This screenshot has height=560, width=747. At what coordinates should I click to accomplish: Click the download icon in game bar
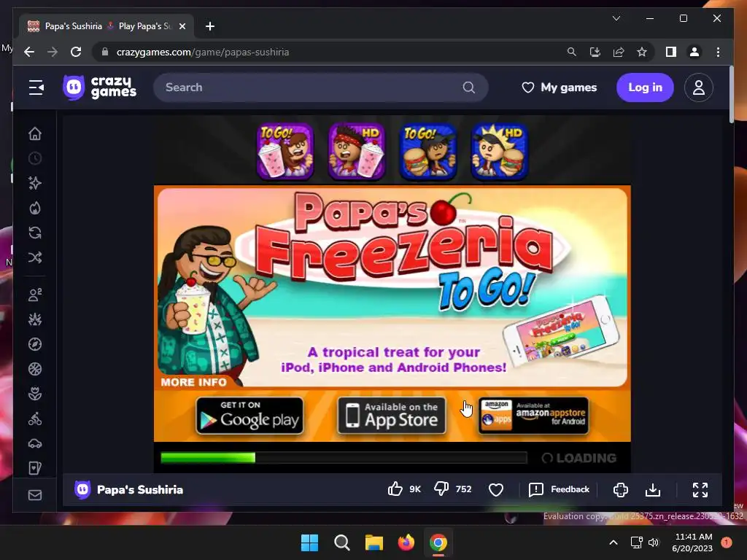pyautogui.click(x=653, y=489)
